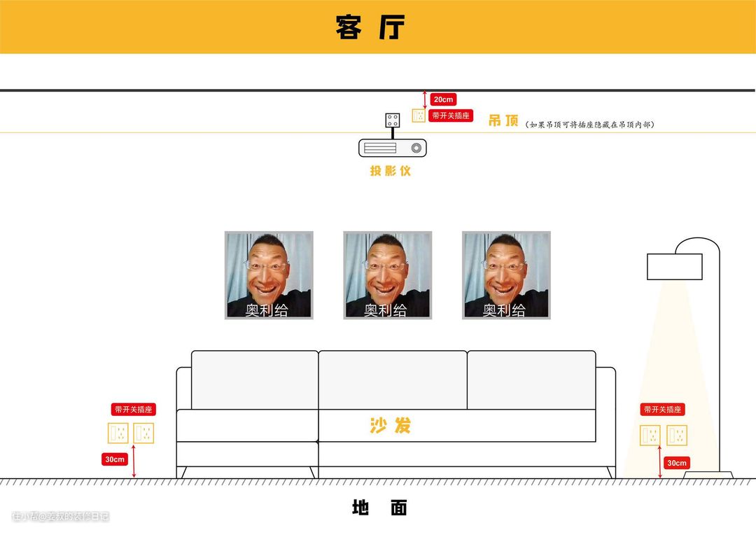The width and height of the screenshot is (756, 535).
Task: Click the ceiling socket icon beside the projector mount
Action: 419,116
